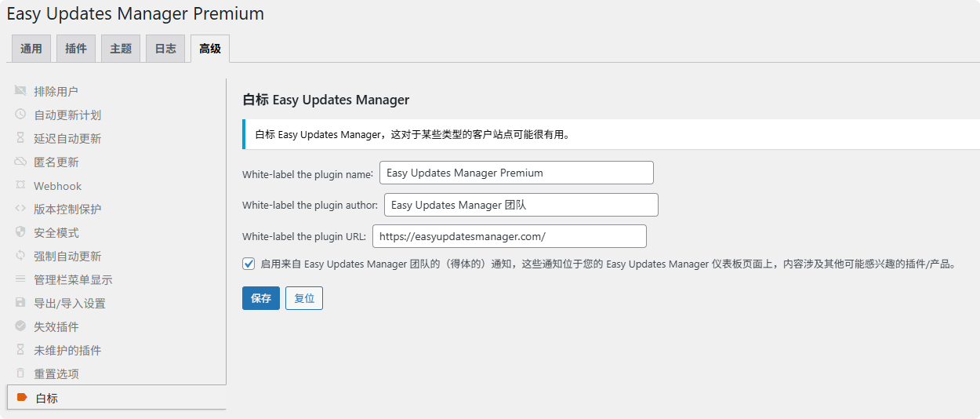Image resolution: width=980 pixels, height=419 pixels.
Task: Switch to the 日志 tab
Action: click(x=165, y=49)
